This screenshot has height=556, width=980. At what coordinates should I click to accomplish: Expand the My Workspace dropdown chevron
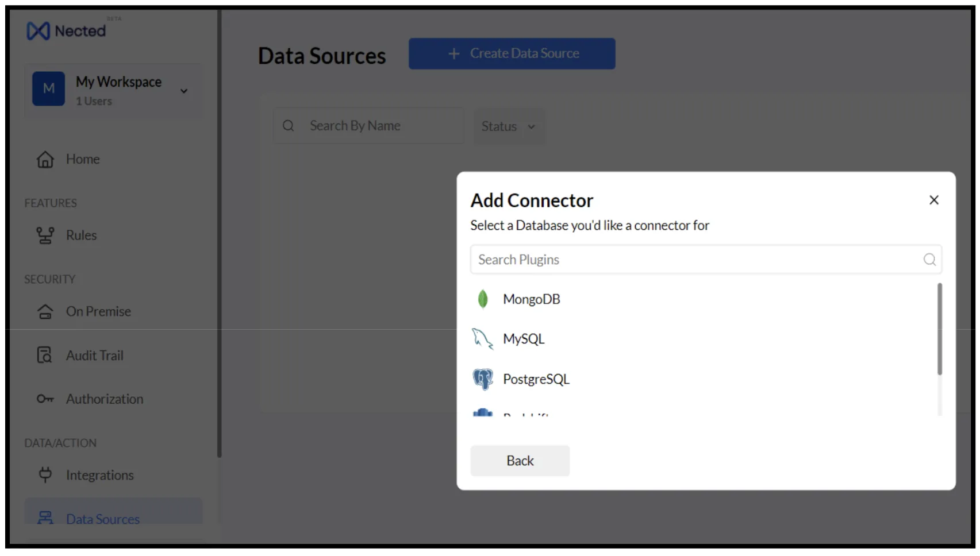tap(184, 91)
